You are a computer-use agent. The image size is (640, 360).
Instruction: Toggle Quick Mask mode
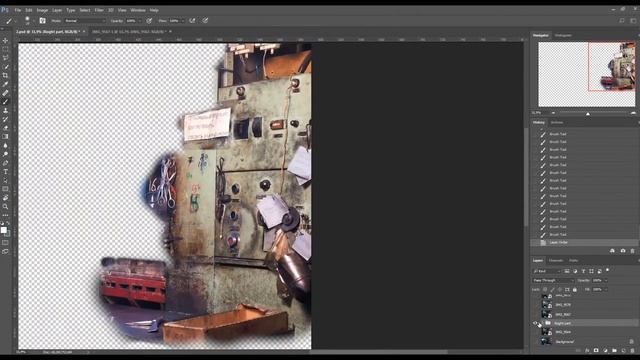(5, 243)
